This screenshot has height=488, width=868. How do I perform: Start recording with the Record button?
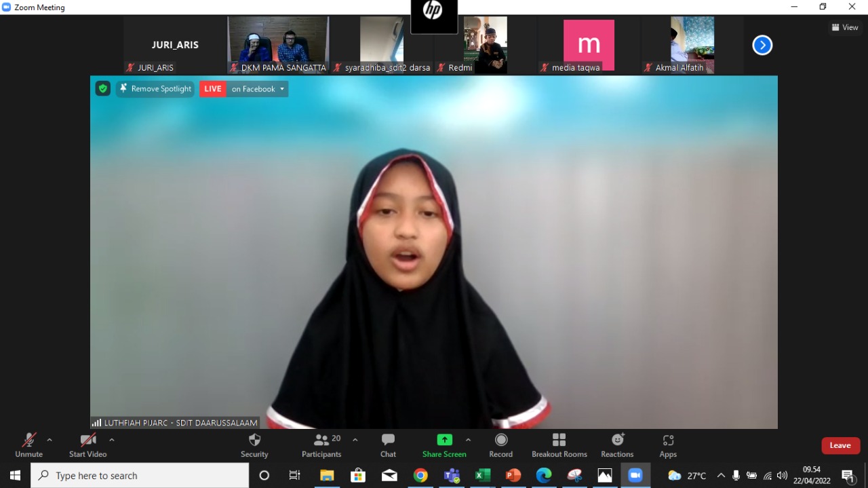[500, 445]
